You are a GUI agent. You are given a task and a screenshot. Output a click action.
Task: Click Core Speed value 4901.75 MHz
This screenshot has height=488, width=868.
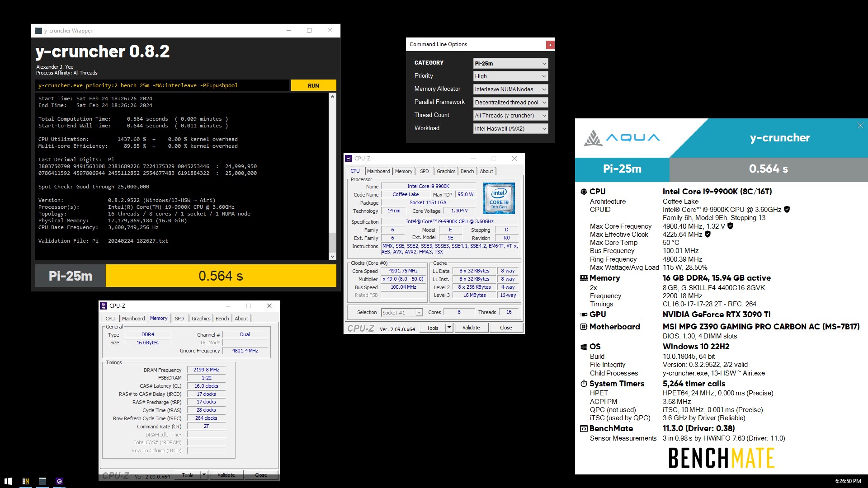(403, 271)
